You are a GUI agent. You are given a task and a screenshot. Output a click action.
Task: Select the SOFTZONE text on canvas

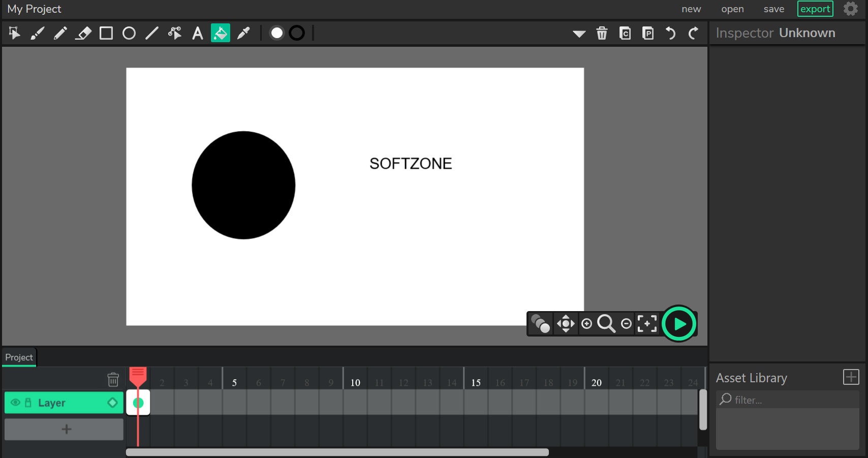[411, 164]
